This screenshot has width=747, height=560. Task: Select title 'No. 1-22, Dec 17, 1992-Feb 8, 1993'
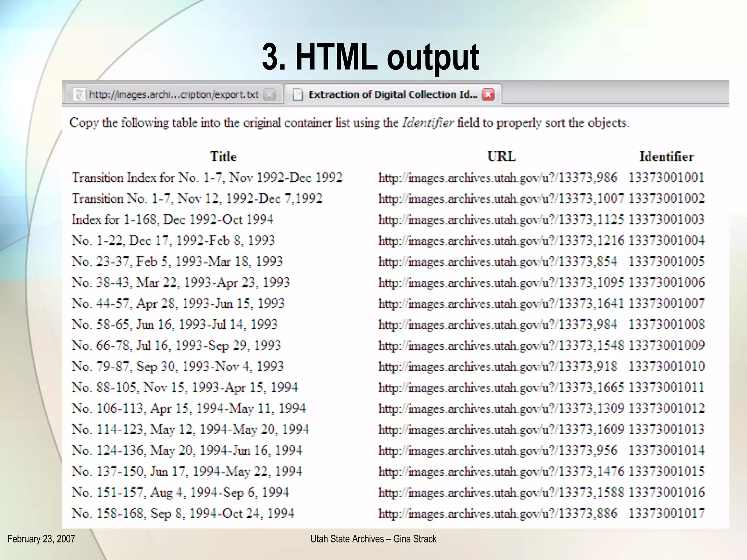(173, 241)
